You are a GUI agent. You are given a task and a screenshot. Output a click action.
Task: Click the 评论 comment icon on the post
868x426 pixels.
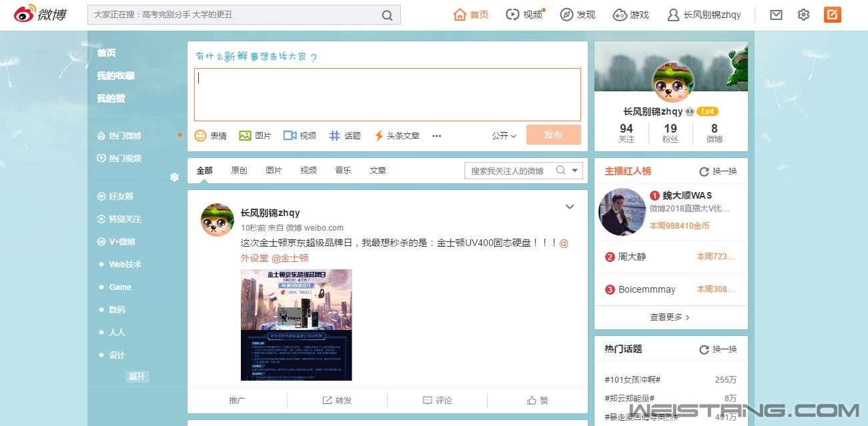427,400
